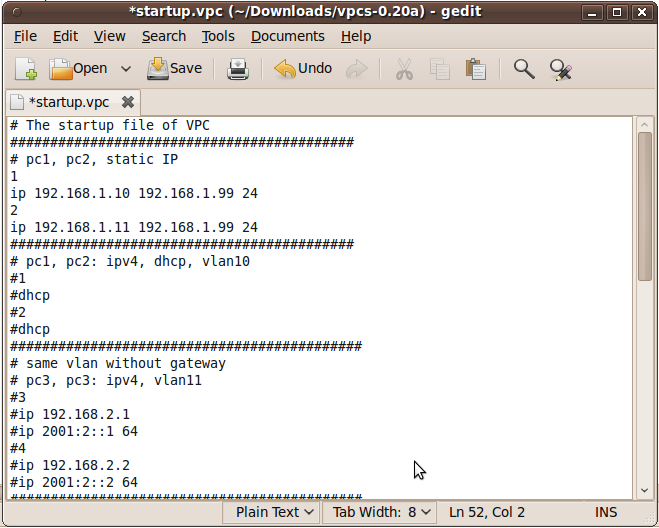Screen dimensions: 659x528
Task: Maximize the gedit window
Action: (617, 12)
